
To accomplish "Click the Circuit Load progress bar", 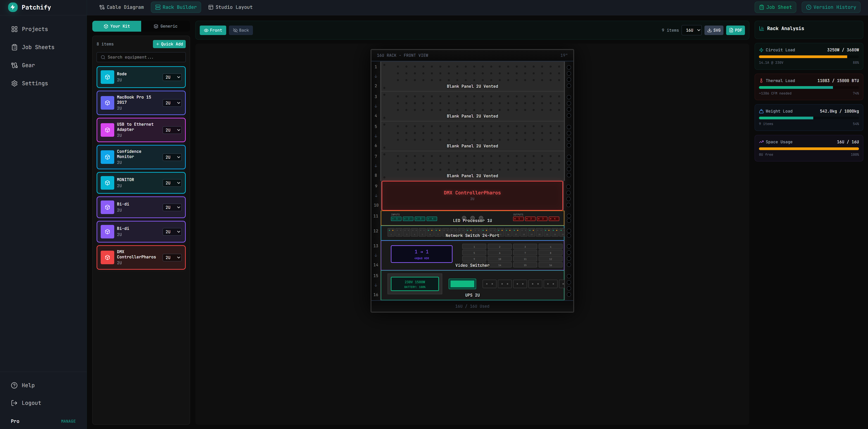I will [x=808, y=57].
